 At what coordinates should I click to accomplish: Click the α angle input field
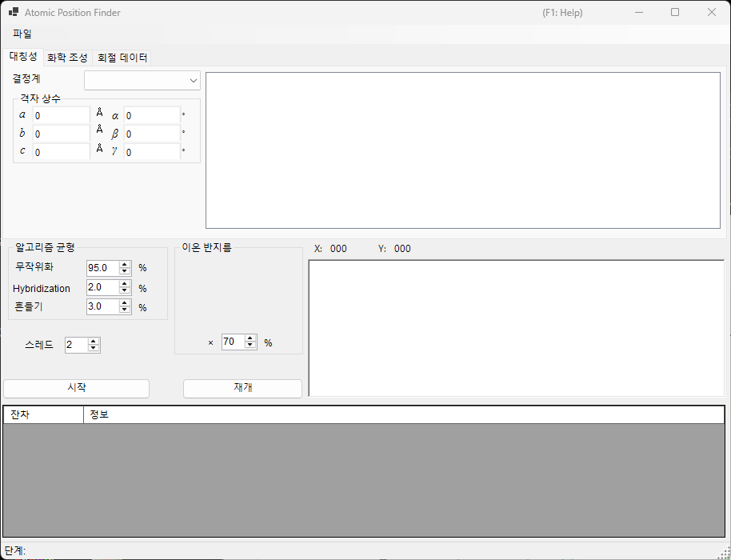[x=152, y=115]
